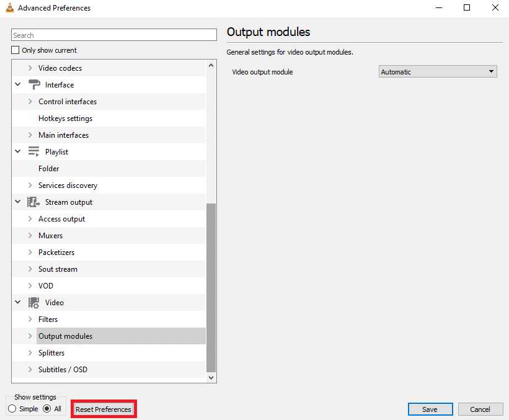Screen dimensions: 509x420
Task: Click the Cancel button
Action: pyautogui.click(x=480, y=409)
